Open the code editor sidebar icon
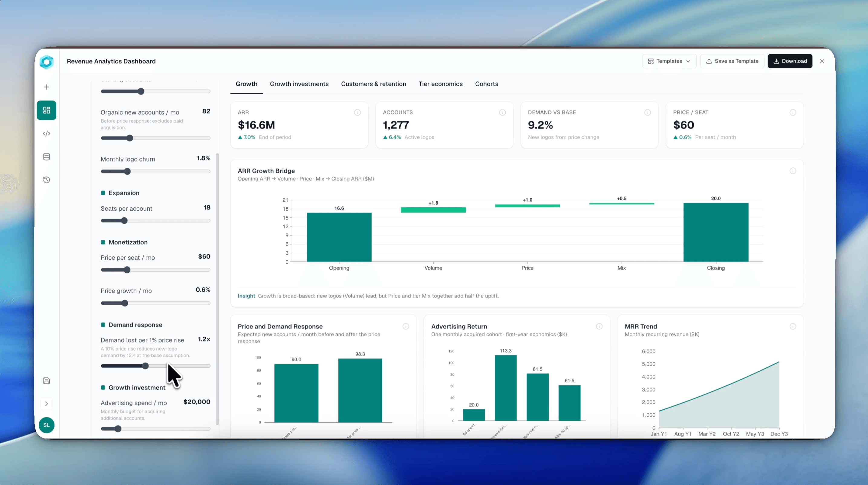 (47, 134)
